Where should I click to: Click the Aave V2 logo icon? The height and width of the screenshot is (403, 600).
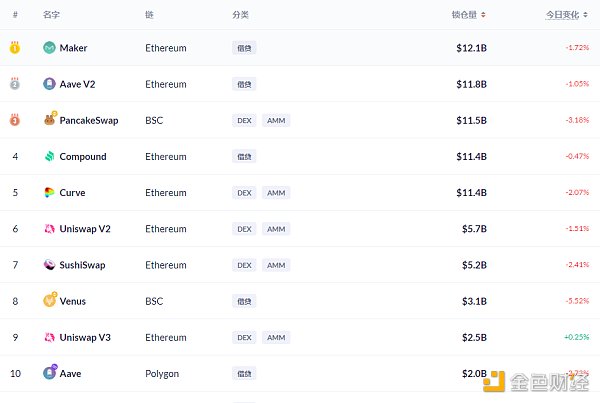[x=50, y=84]
